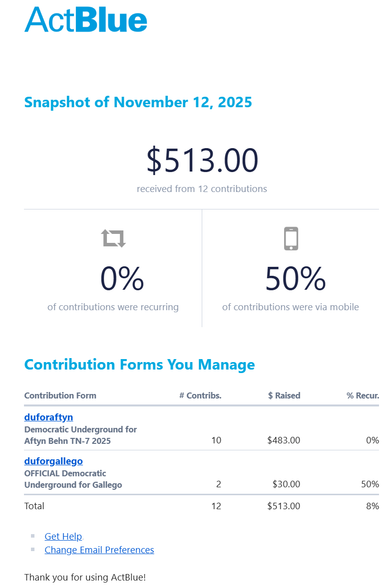Click the Total row label
Viewport: 388px width, 588px height.
pos(34,506)
